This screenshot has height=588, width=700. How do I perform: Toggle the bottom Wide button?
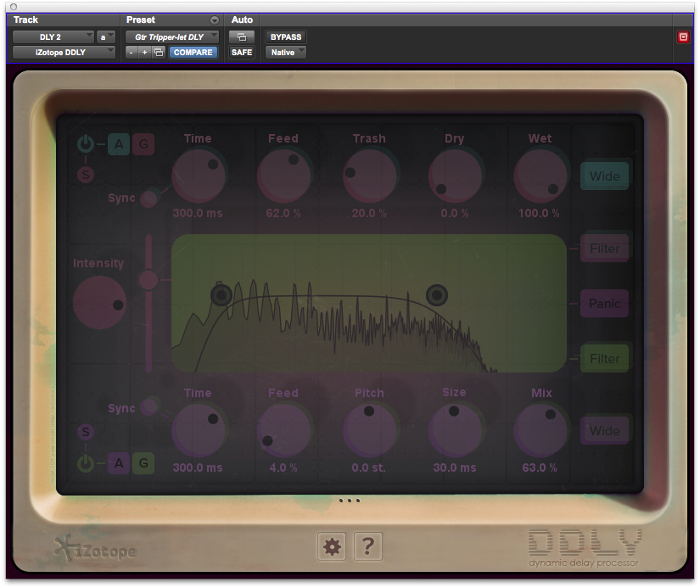604,431
